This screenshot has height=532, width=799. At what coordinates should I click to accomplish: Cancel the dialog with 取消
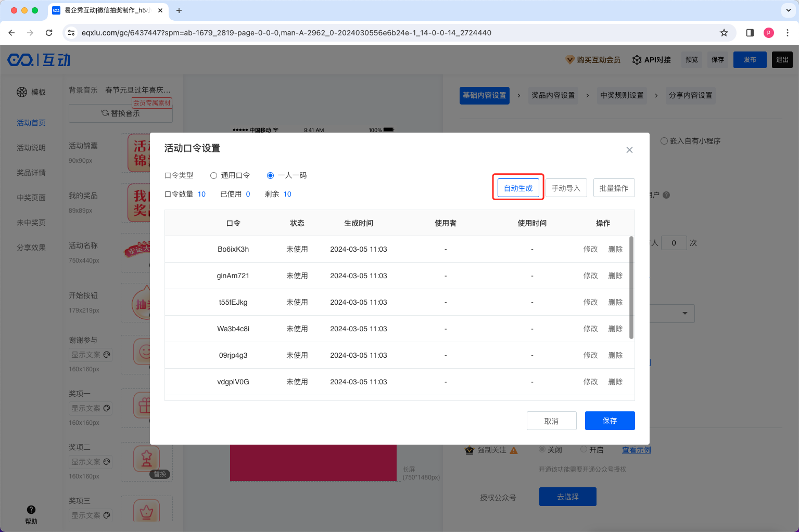pos(551,421)
